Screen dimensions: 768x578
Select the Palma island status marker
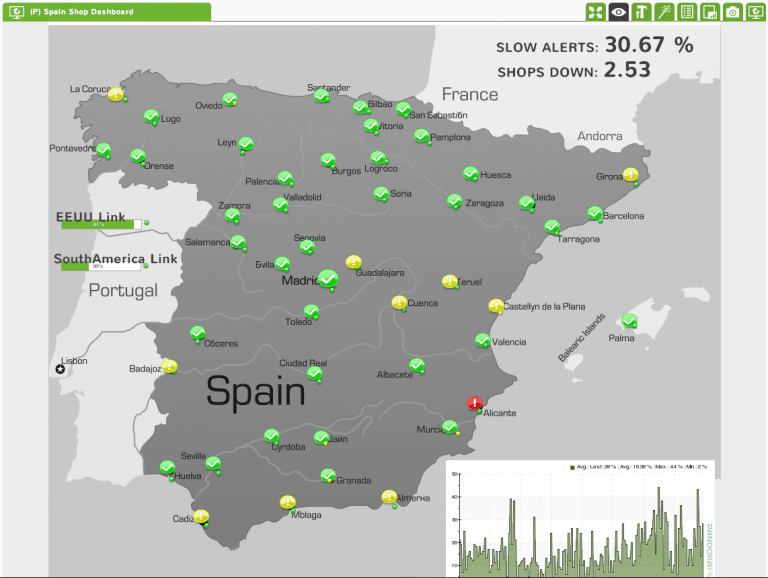(x=629, y=321)
